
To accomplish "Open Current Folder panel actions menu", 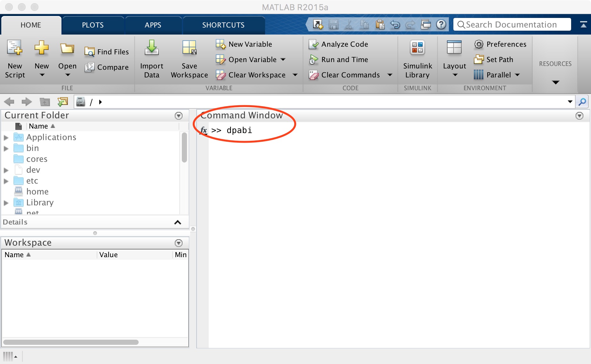I will 179,116.
